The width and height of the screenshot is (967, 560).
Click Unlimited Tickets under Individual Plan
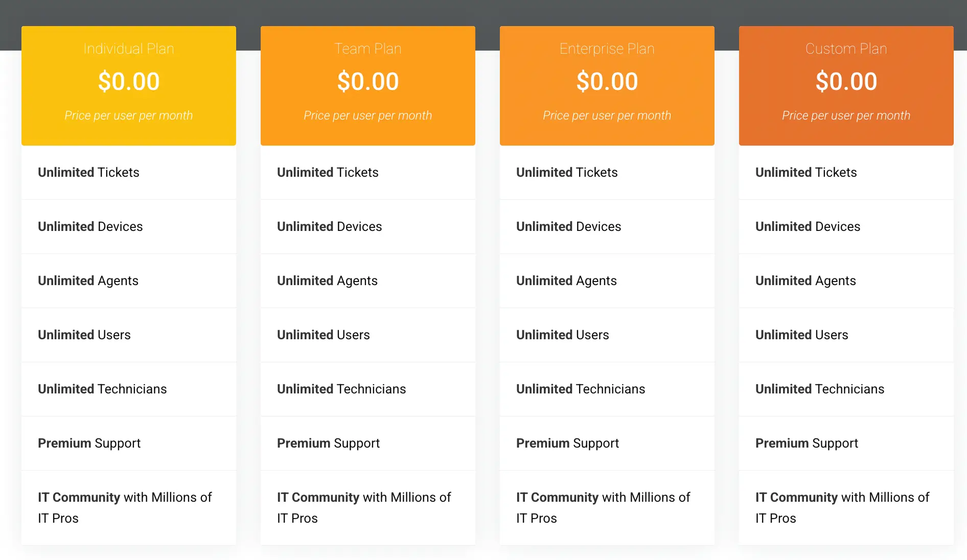tap(88, 172)
